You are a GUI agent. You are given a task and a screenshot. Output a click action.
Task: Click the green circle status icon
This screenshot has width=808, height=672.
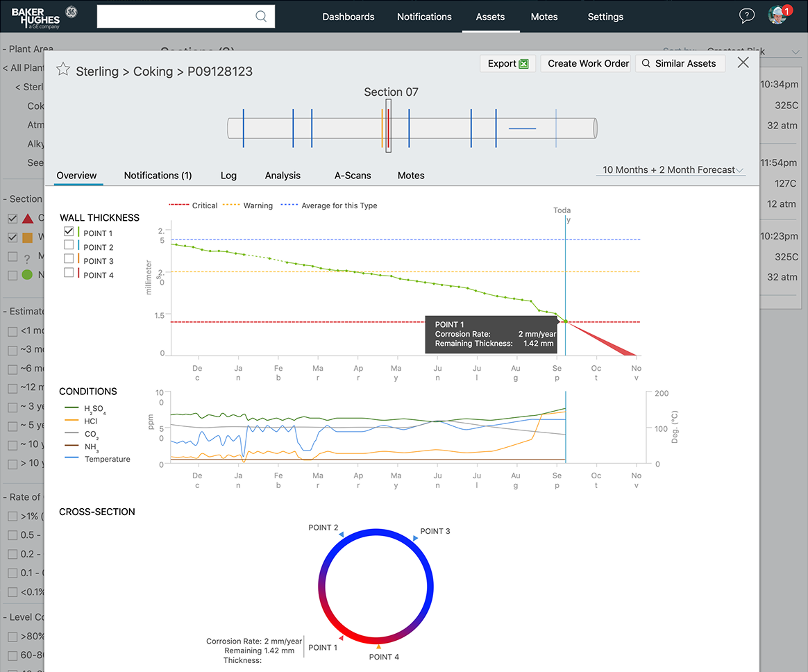tap(27, 275)
